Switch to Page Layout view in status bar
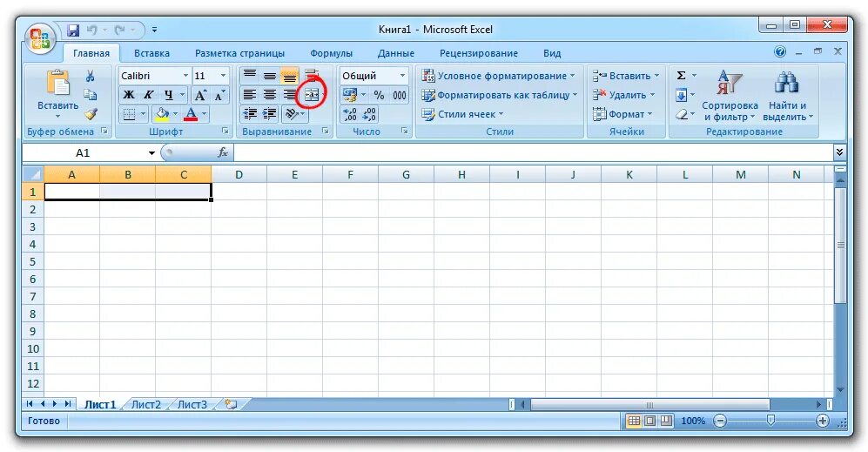 pos(650,421)
